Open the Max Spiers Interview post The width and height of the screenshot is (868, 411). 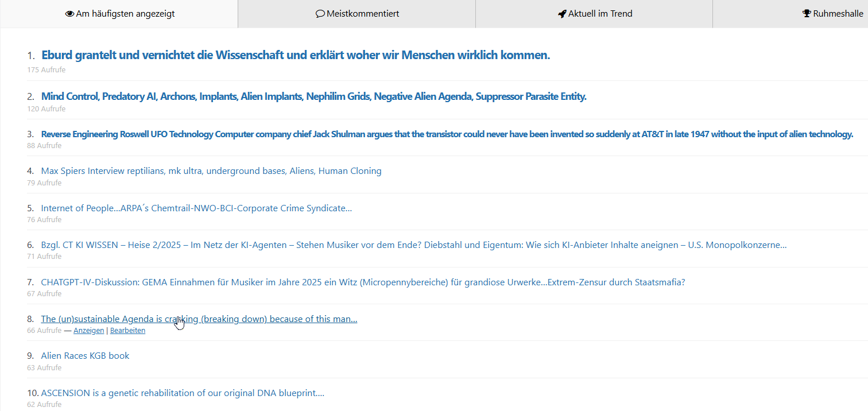tap(211, 171)
